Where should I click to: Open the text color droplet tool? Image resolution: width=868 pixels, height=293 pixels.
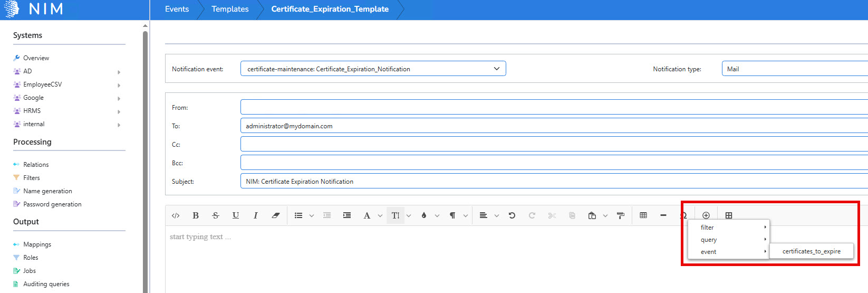pos(424,215)
